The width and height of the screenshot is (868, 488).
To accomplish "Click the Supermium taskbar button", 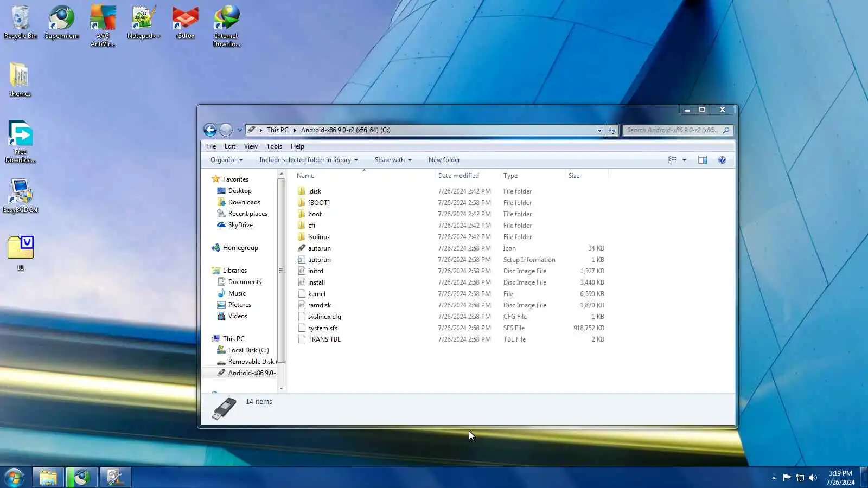I will (x=82, y=478).
